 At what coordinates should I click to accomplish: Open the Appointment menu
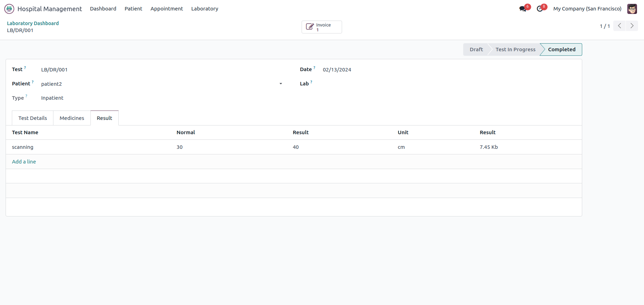pyautogui.click(x=166, y=9)
